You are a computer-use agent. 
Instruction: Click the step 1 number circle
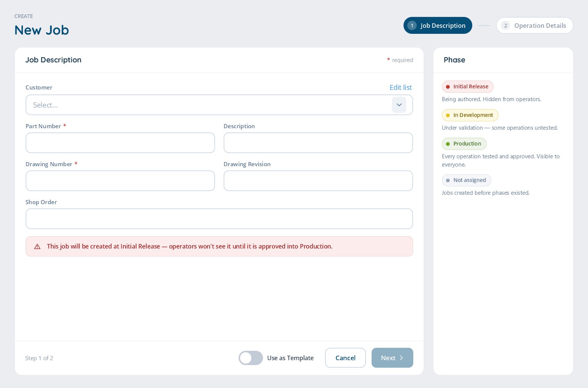[412, 26]
